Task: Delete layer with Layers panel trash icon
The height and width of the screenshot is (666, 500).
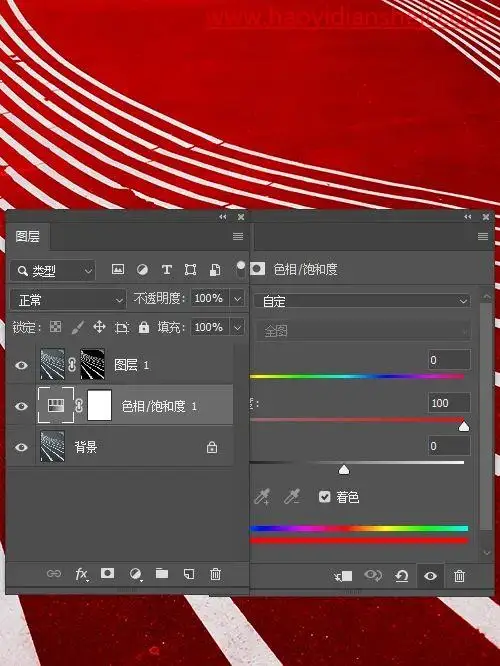Action: (215, 574)
